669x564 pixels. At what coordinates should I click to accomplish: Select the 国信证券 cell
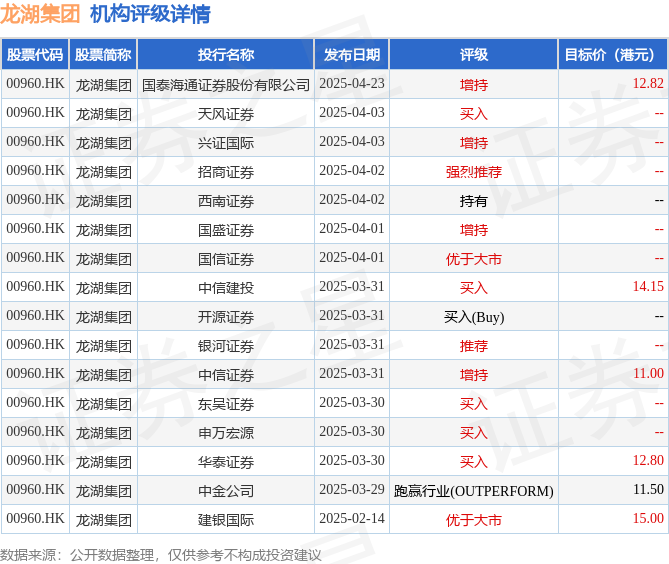pos(226,259)
